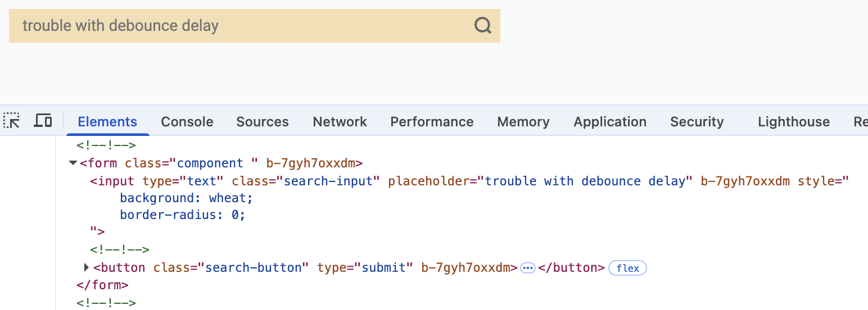
Task: Activate the inspect element picker icon
Action: point(12,121)
